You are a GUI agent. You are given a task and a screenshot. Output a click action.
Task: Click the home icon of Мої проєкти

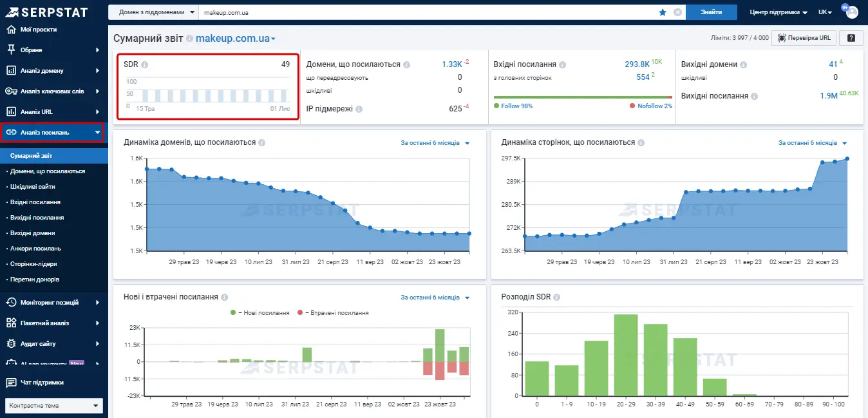pos(11,30)
